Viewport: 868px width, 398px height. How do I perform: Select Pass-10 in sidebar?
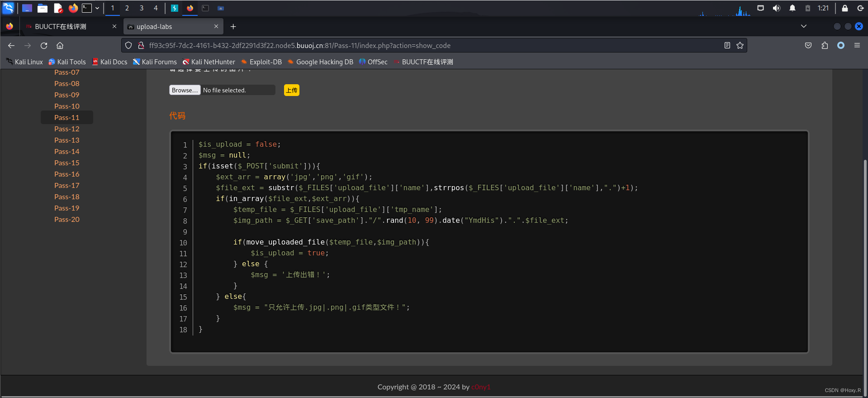[x=67, y=106]
